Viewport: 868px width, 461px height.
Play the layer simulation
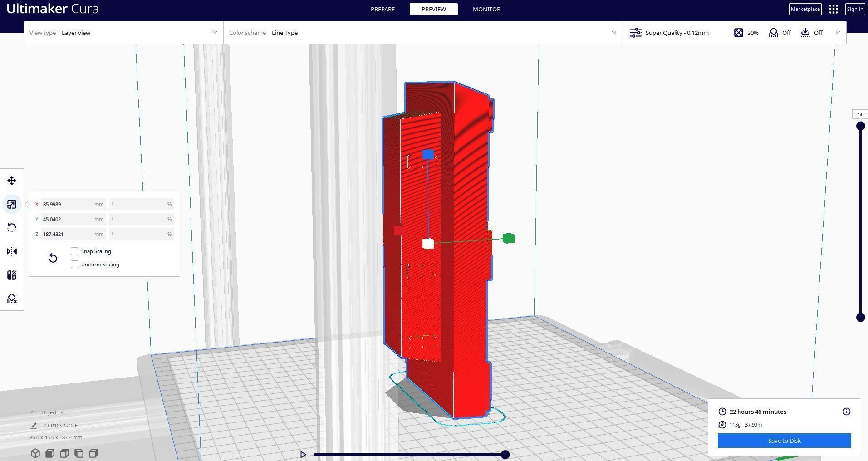(x=303, y=455)
